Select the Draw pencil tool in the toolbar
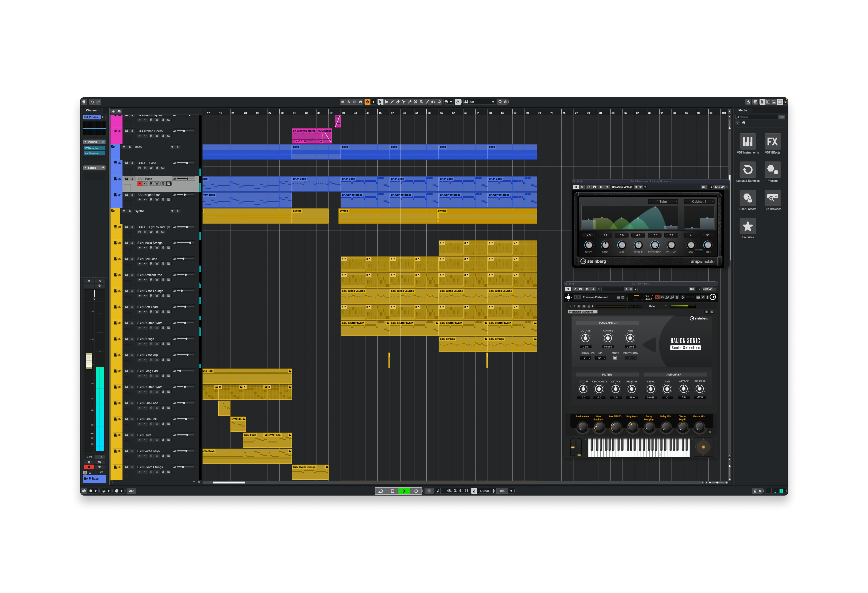This screenshot has height=593, width=868. click(392, 102)
